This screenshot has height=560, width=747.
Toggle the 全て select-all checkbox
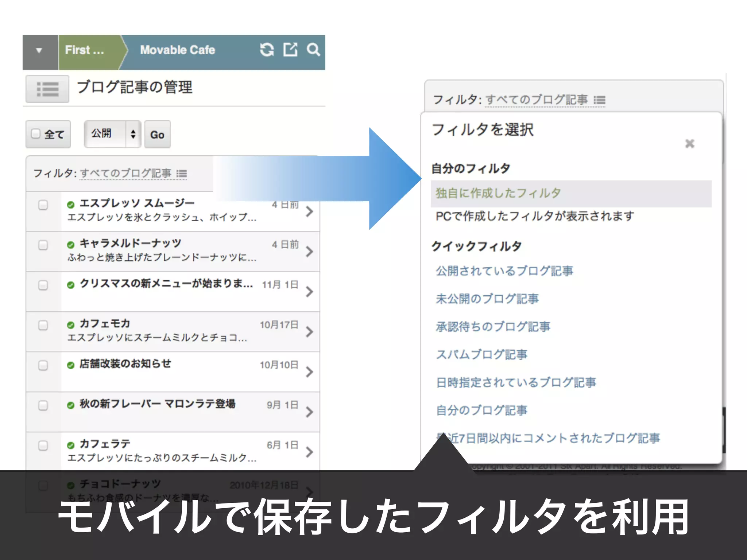[36, 133]
